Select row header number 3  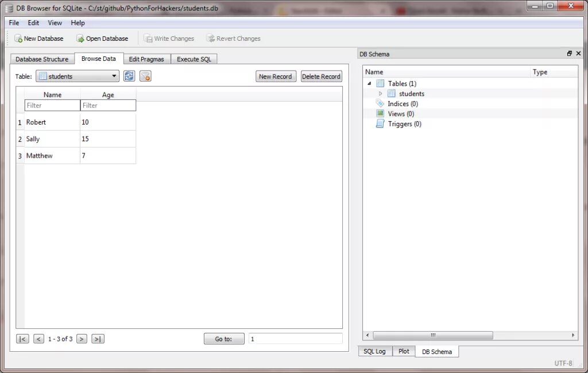[x=20, y=156]
